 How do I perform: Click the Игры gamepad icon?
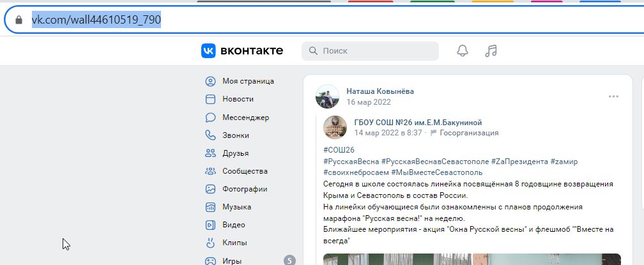pyautogui.click(x=210, y=261)
